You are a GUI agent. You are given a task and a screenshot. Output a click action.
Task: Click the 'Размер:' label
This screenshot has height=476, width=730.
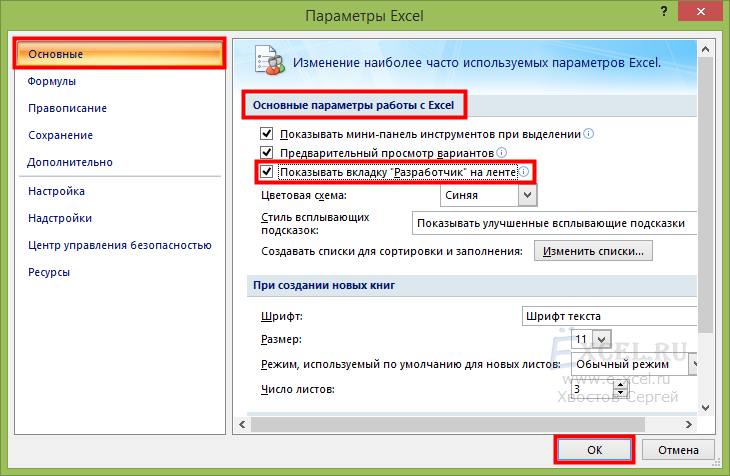(x=281, y=339)
